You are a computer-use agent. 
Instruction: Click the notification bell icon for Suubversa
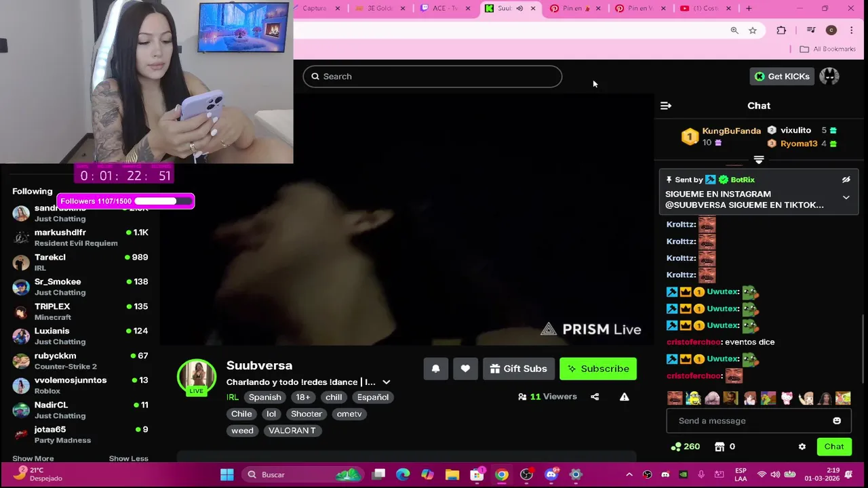pos(435,369)
